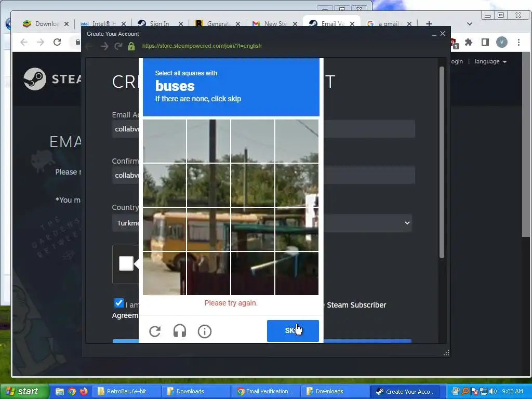Open the Chrome profile avatar V
The image size is (532, 399).
pyautogui.click(x=502, y=42)
